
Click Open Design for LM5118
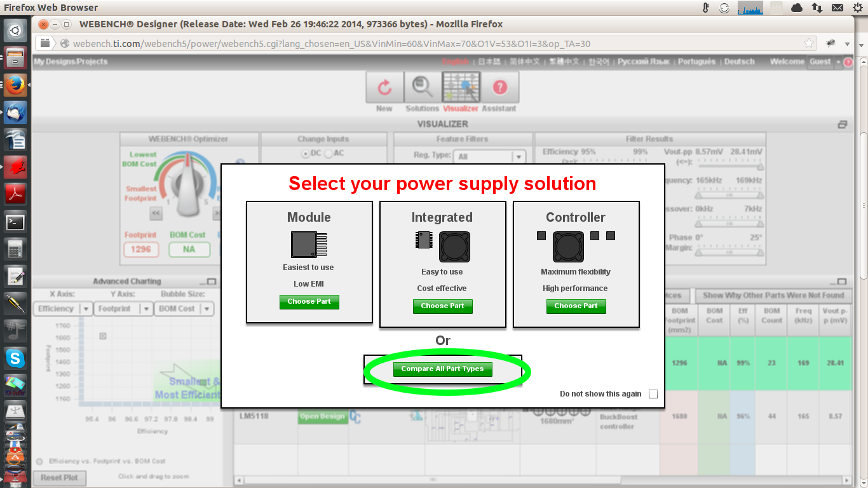coord(322,417)
